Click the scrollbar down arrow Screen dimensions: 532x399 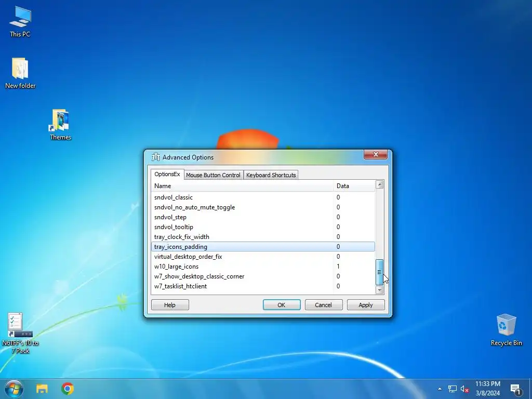click(380, 290)
